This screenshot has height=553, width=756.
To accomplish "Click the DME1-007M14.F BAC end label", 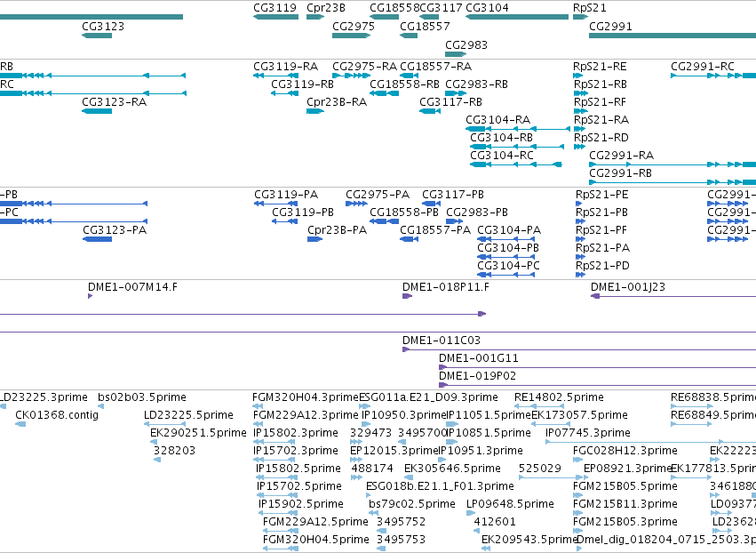I will (132, 287).
